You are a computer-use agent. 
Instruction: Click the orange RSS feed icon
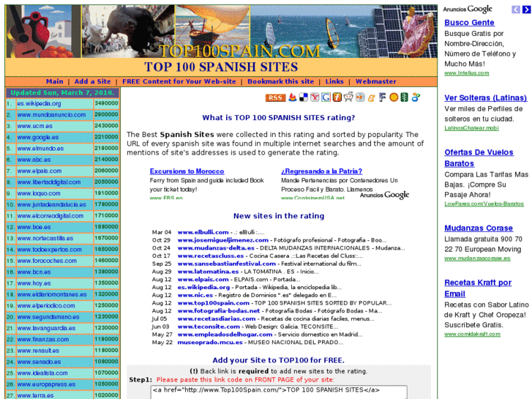[275, 98]
